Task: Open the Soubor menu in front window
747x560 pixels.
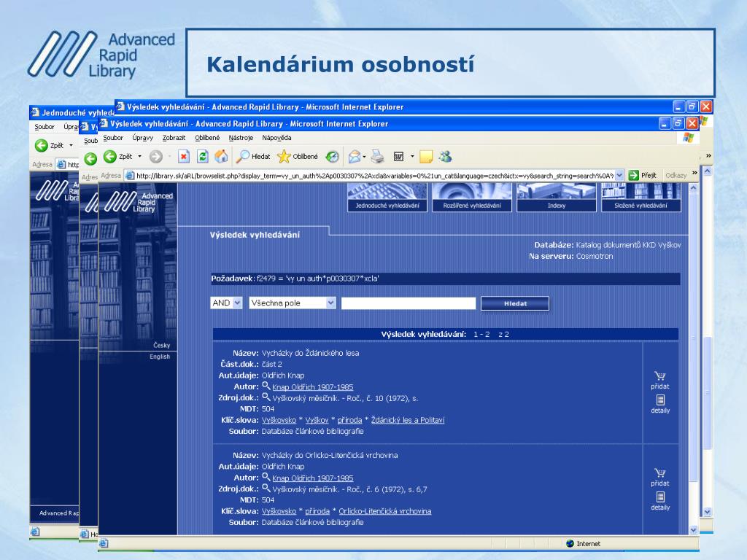Action: click(113, 138)
